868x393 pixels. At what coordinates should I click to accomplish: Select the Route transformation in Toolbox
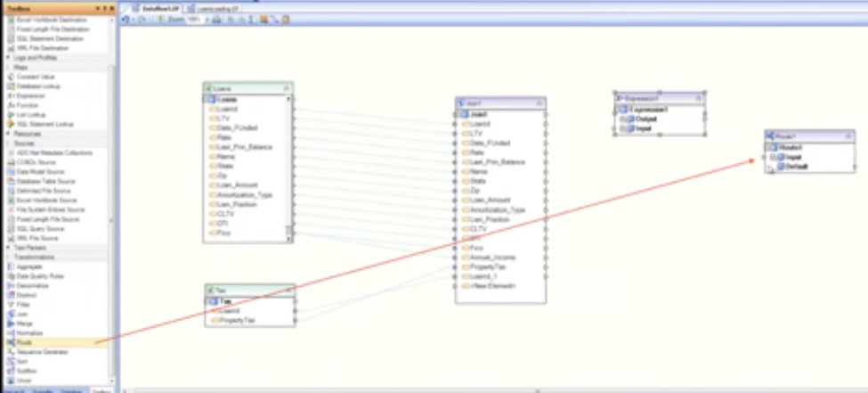[x=23, y=342]
